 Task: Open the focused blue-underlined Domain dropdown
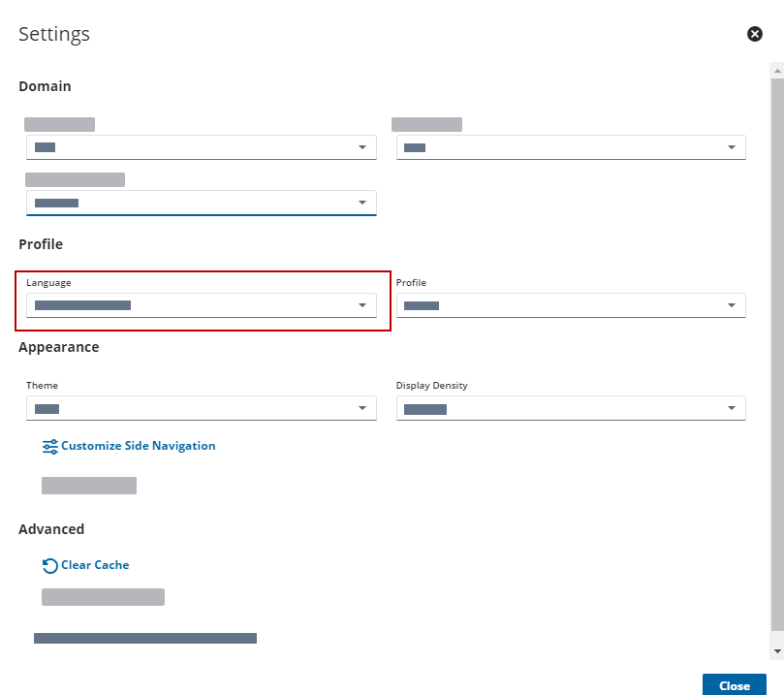(x=201, y=203)
